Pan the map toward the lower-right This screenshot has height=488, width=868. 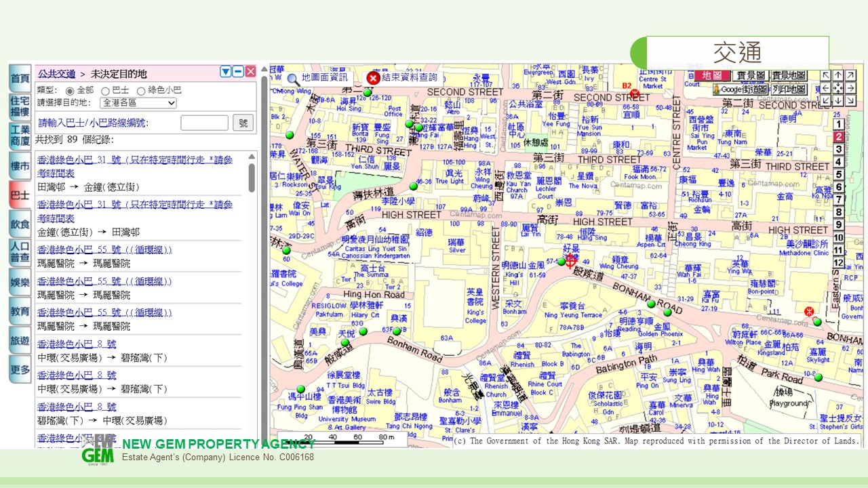point(851,100)
